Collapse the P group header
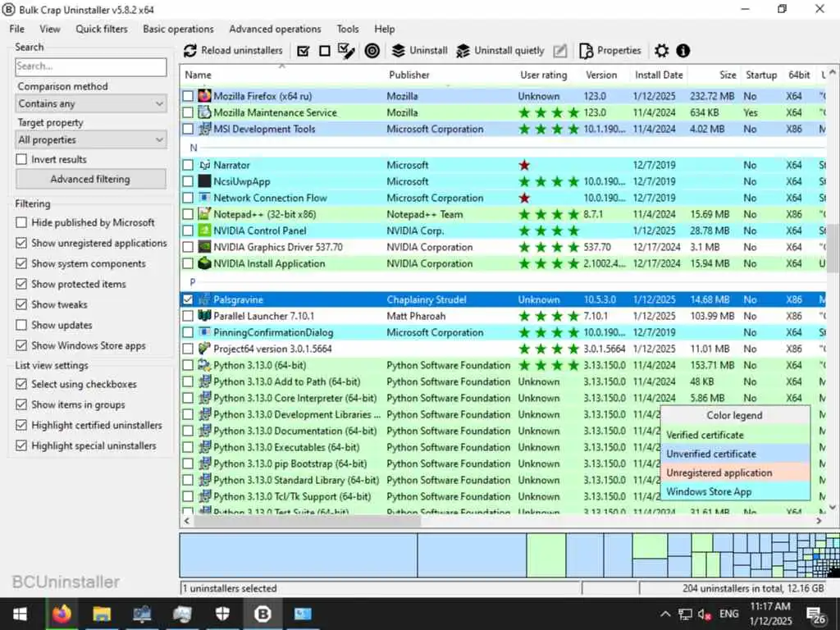The image size is (840, 630). tap(193, 282)
